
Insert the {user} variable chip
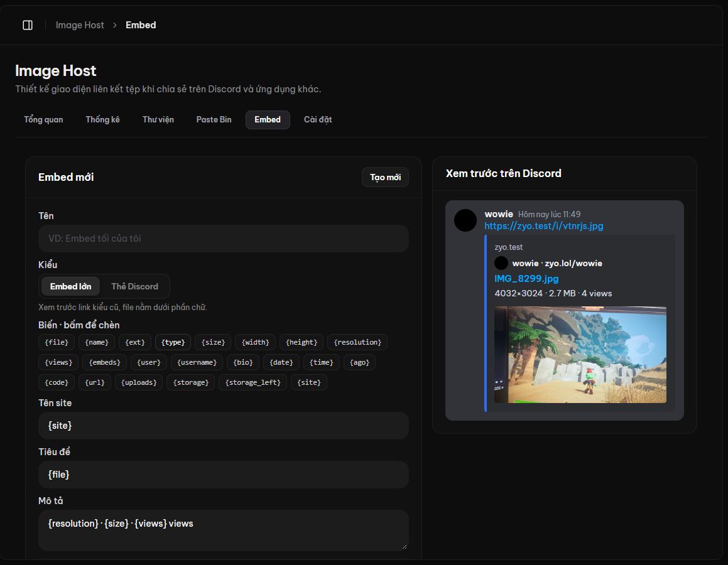(149, 362)
